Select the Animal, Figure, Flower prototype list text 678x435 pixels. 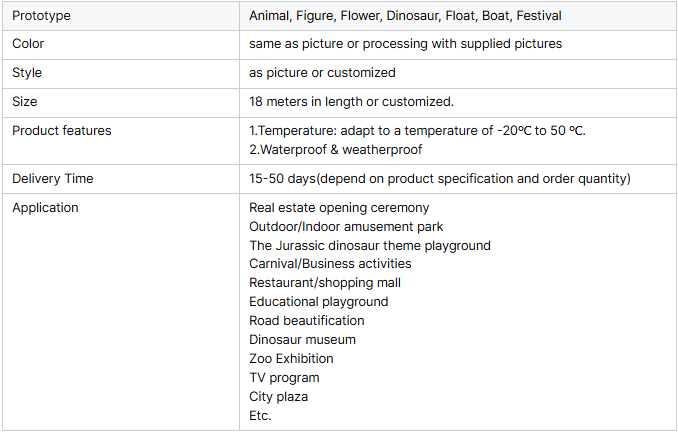(x=405, y=16)
